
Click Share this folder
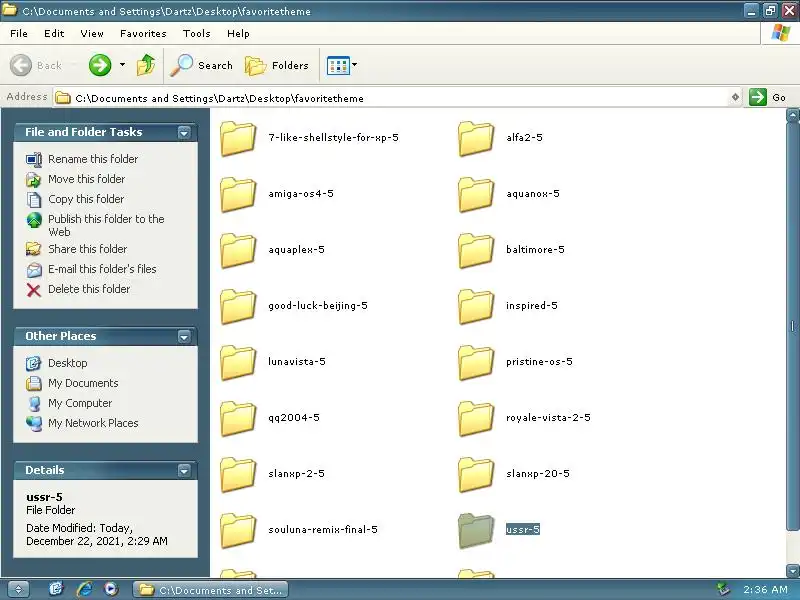coord(87,249)
